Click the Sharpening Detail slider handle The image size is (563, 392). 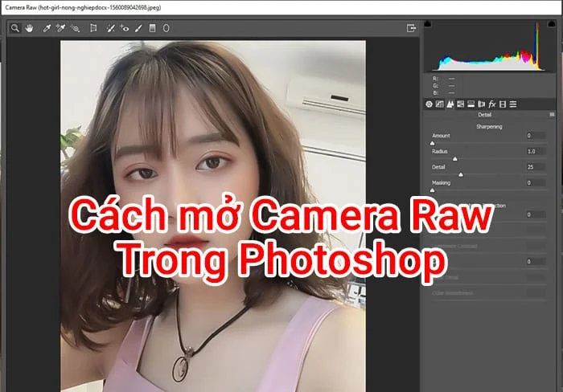tap(461, 174)
